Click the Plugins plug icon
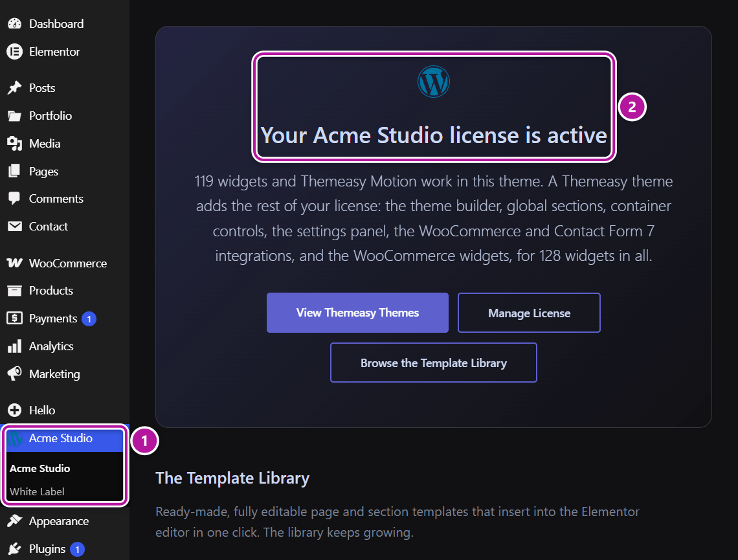 pos(15,549)
